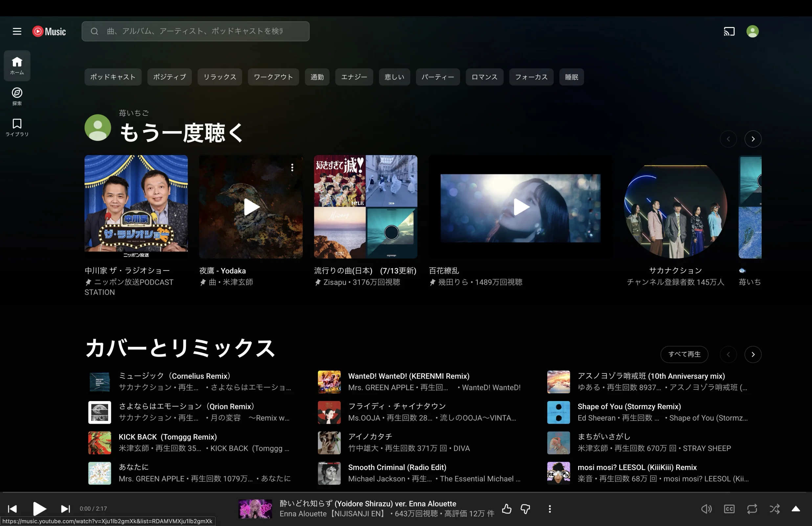Select the 睡眠 chip

(x=572, y=77)
